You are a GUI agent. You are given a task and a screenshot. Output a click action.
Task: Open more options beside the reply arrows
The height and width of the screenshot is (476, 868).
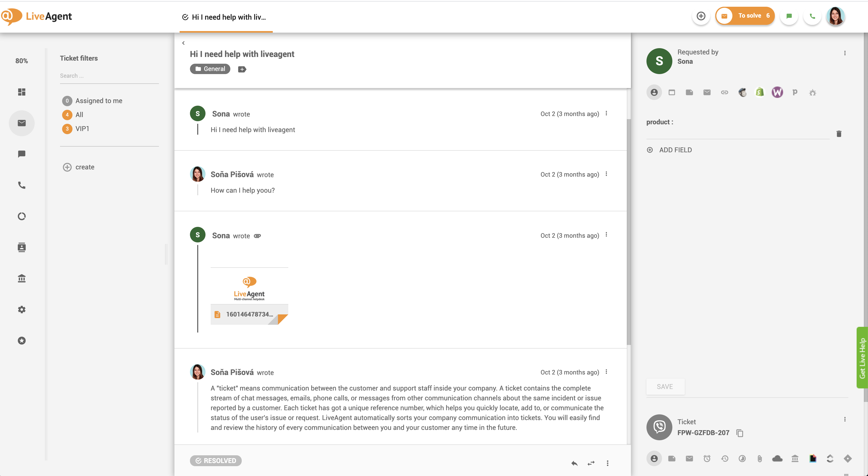click(x=608, y=463)
